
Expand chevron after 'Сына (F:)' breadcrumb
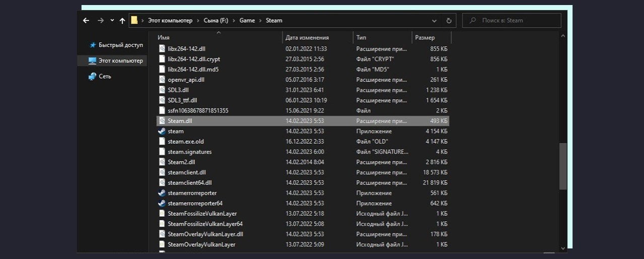[x=234, y=21]
